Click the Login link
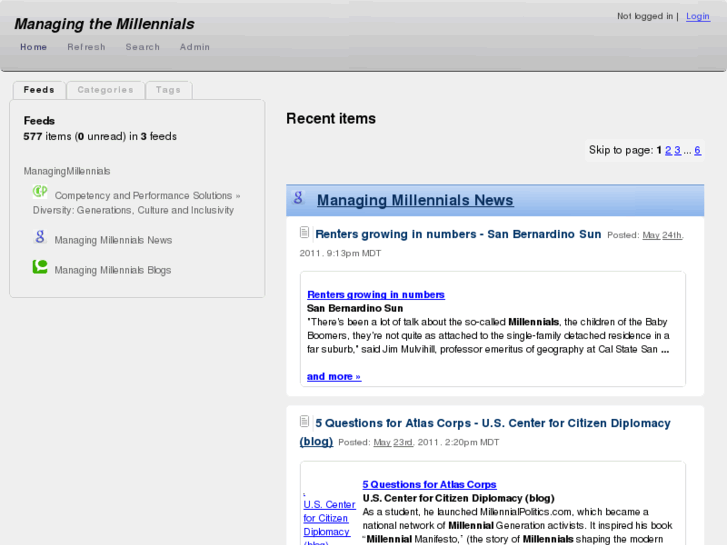The height and width of the screenshot is (545, 727). (x=697, y=17)
